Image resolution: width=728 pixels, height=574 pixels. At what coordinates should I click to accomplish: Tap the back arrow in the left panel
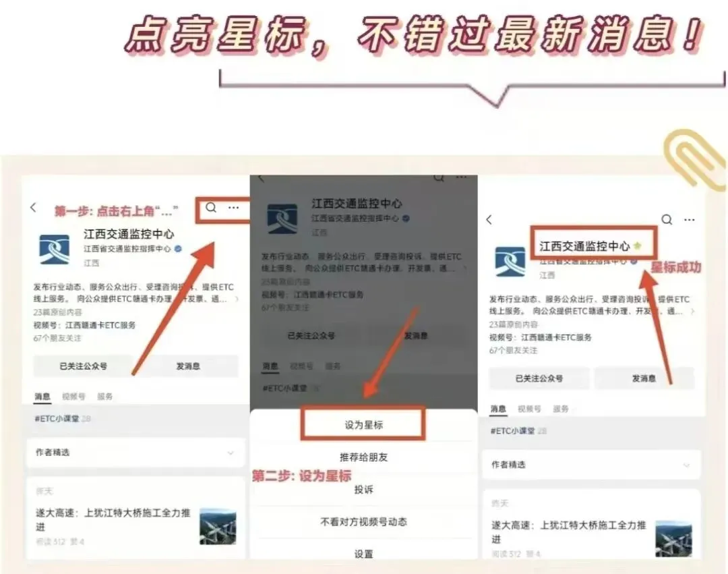coord(33,208)
